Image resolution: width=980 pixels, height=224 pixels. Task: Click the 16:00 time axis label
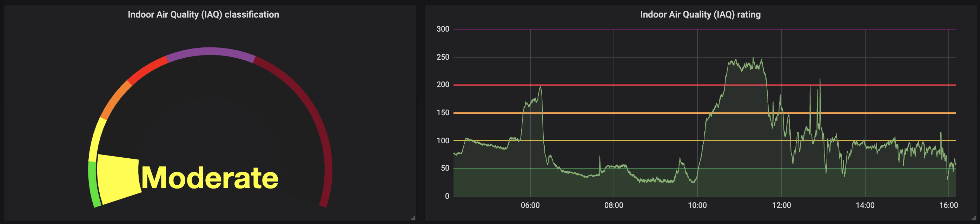point(948,205)
